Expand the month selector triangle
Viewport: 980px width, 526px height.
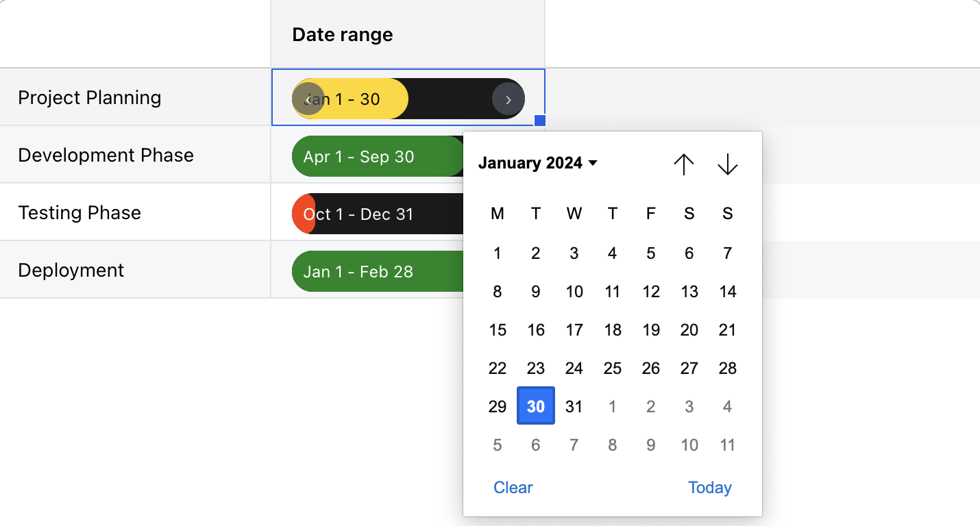coord(593,163)
